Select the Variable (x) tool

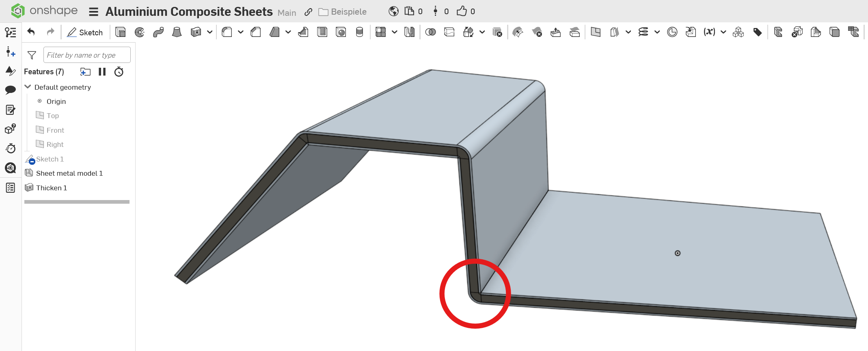pyautogui.click(x=709, y=32)
